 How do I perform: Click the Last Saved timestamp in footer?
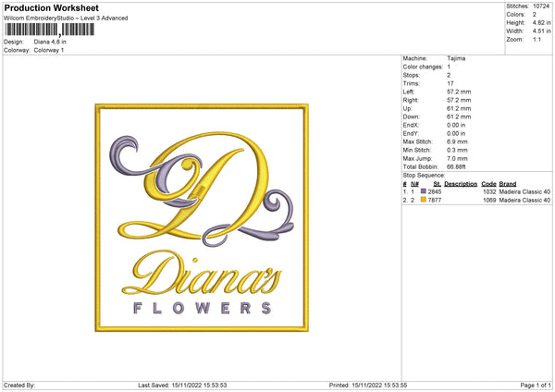coord(182,386)
